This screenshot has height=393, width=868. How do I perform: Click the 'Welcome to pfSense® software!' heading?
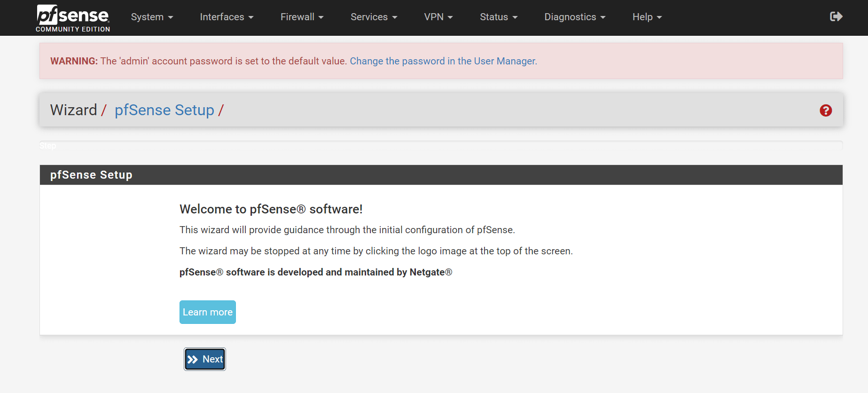click(271, 209)
